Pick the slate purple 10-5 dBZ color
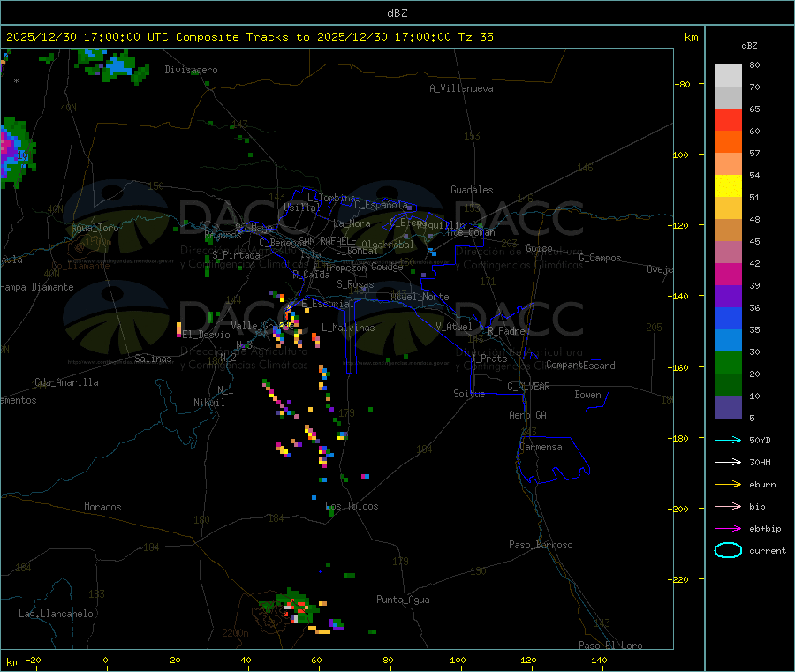This screenshot has width=795, height=672. pyautogui.click(x=728, y=407)
